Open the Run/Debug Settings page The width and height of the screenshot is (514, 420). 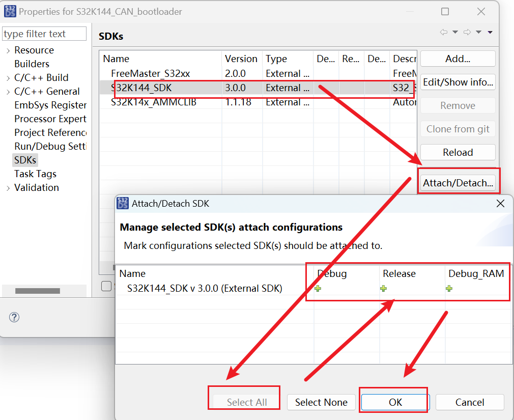coord(50,146)
